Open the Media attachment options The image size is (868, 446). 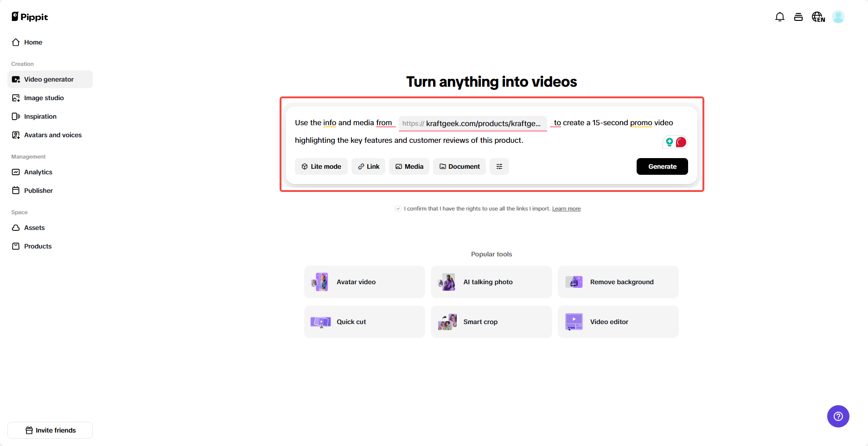(x=408, y=166)
